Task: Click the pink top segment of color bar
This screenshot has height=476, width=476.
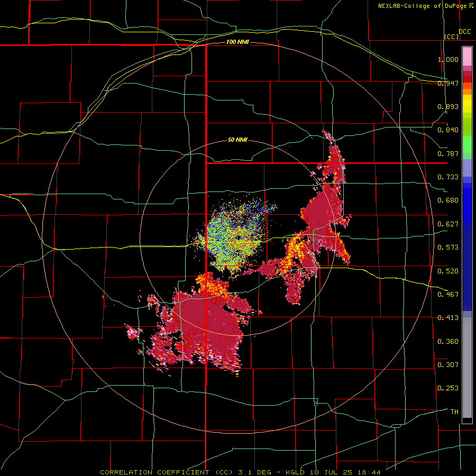Action: pos(467,57)
